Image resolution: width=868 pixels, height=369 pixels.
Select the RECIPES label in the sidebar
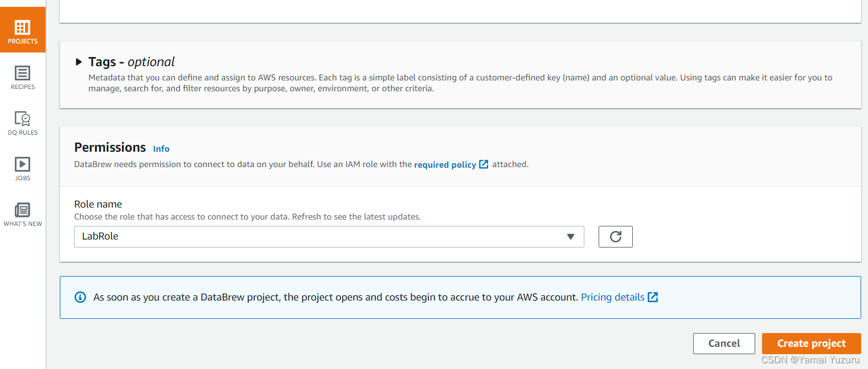[x=23, y=87]
